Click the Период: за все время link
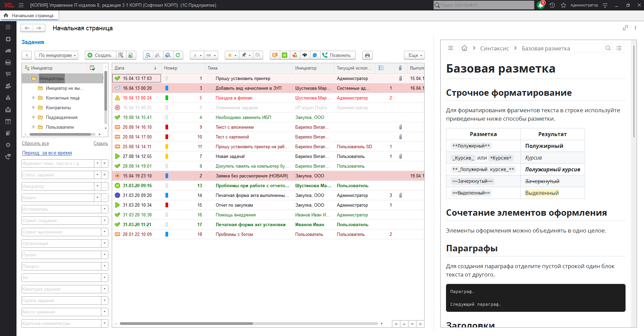Image resolution: width=644 pixels, height=336 pixels. coord(47,153)
